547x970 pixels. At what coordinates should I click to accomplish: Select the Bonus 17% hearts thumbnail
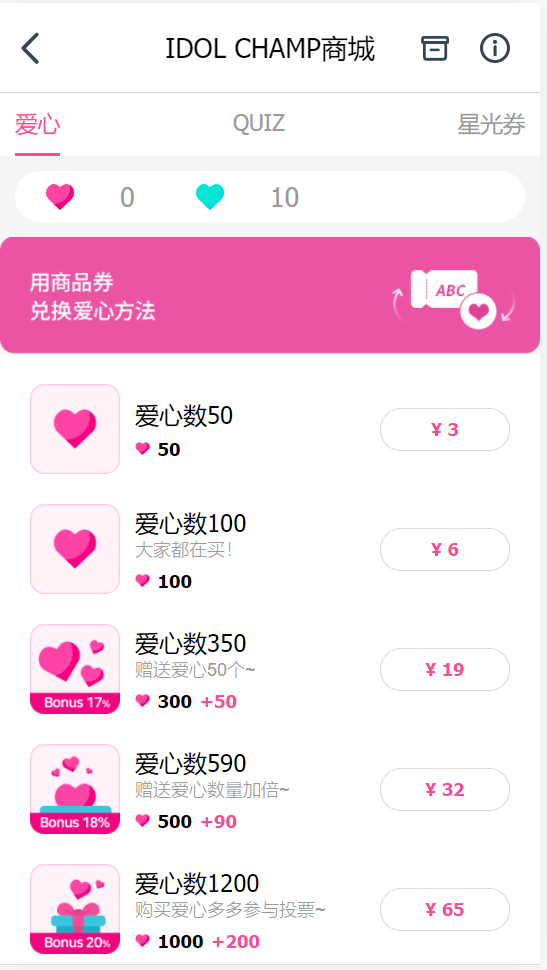[x=75, y=669]
